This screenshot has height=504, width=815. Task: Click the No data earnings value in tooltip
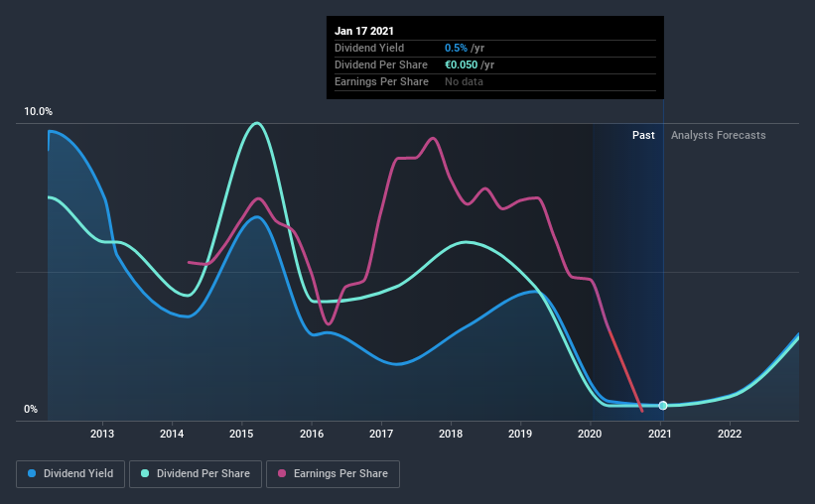pyautogui.click(x=464, y=81)
